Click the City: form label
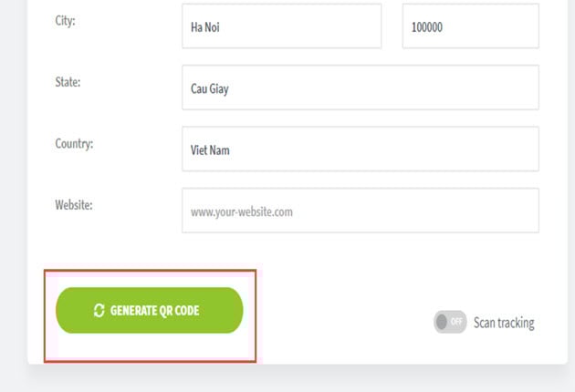Screen dimensions: 575x392 click(x=66, y=21)
